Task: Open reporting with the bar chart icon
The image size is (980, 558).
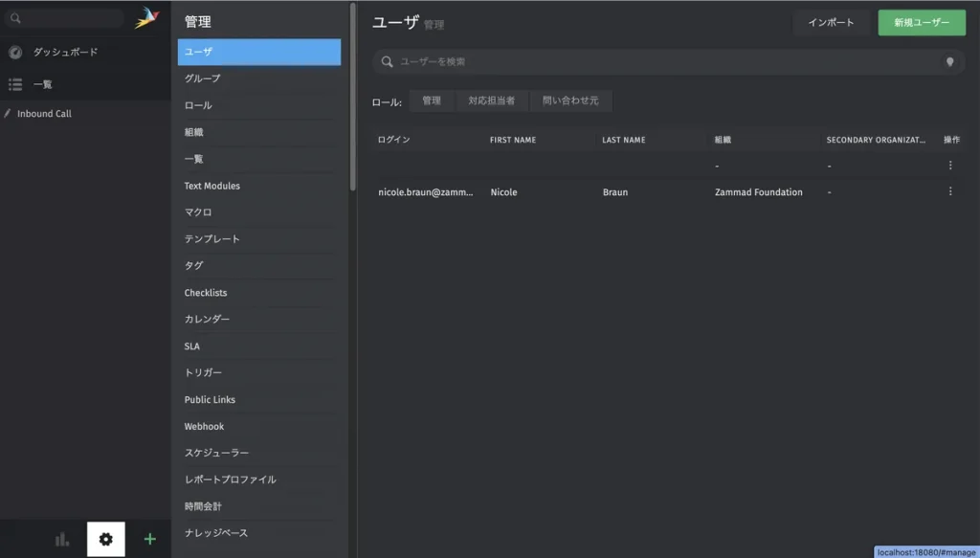Action: click(x=62, y=539)
